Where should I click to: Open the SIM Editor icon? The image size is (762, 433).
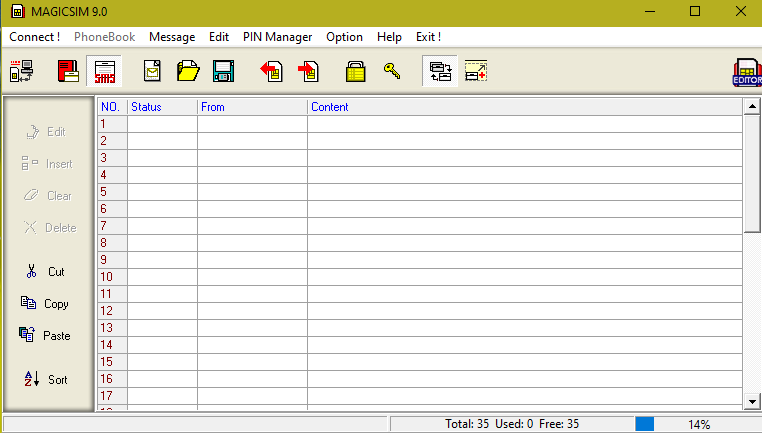(x=747, y=72)
